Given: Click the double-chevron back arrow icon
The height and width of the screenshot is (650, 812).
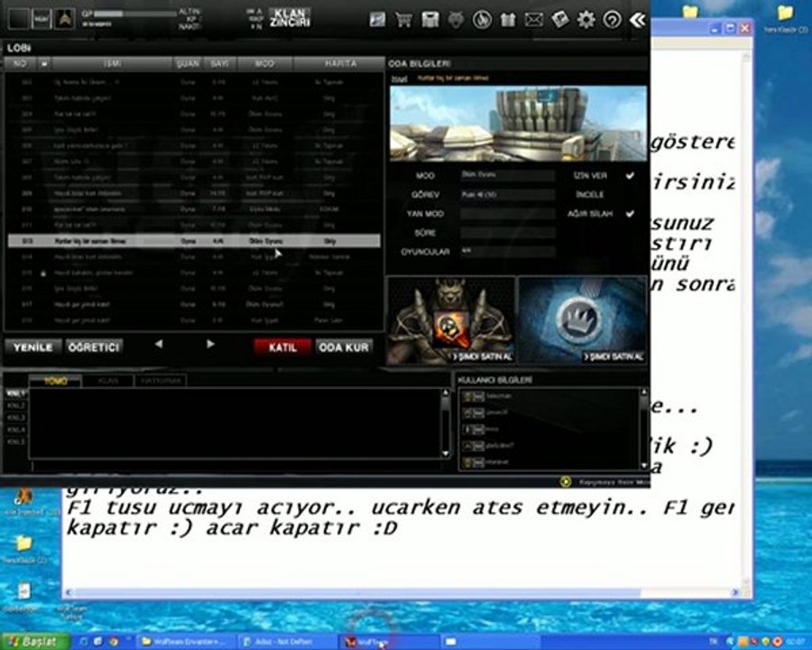Looking at the screenshot, I should (x=638, y=20).
